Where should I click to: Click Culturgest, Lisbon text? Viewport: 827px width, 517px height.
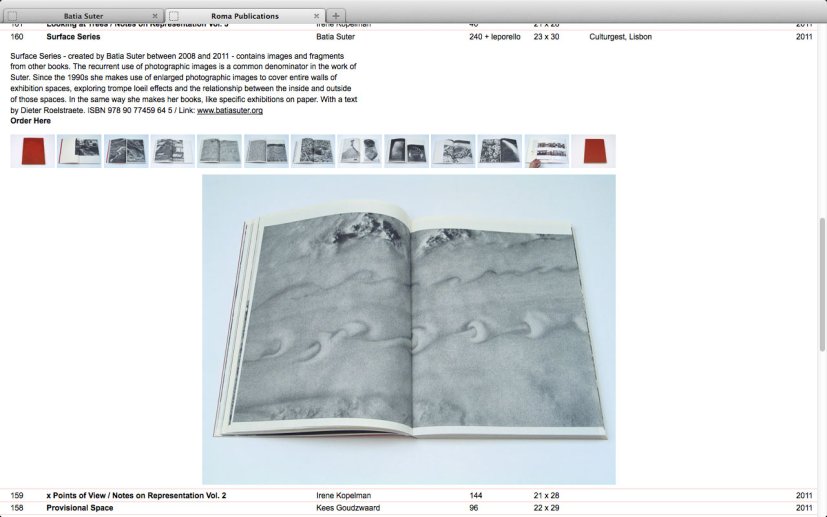coord(620,37)
